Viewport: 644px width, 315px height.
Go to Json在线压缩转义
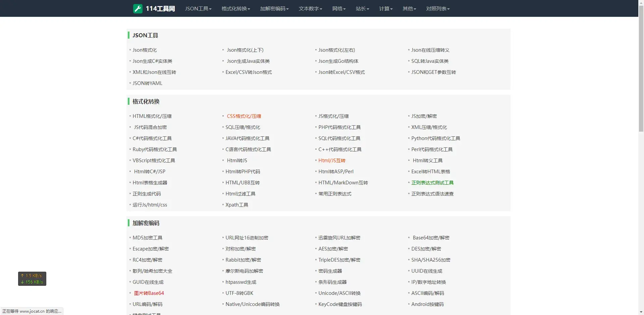pos(430,50)
